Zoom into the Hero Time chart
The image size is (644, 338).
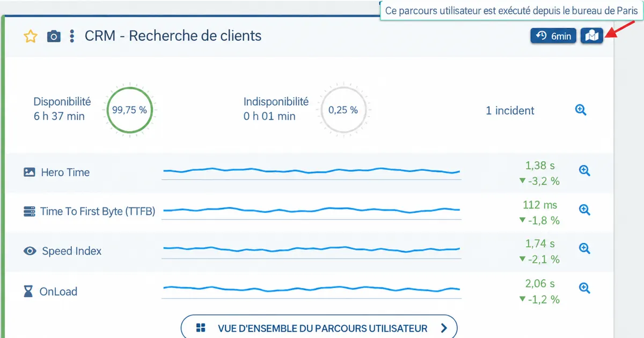pos(585,171)
